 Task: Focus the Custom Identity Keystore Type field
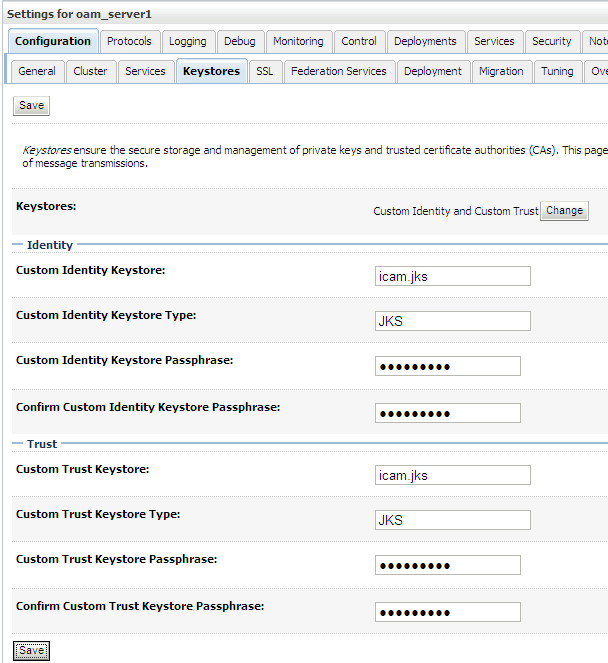pos(452,321)
